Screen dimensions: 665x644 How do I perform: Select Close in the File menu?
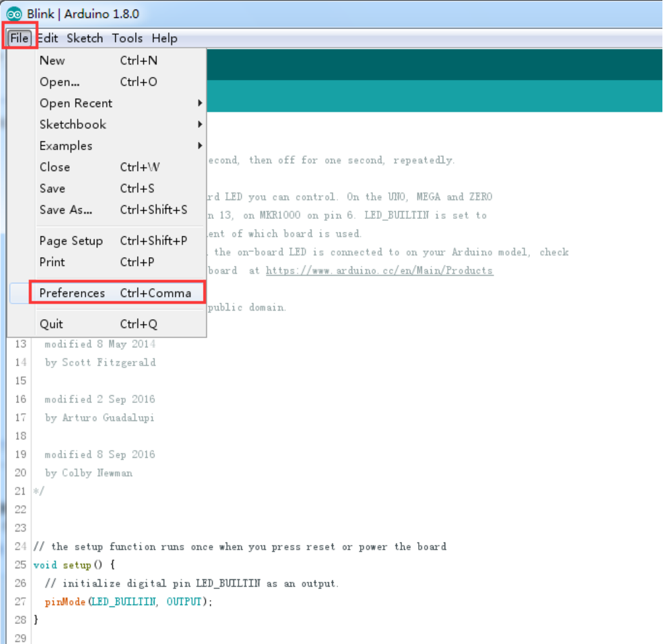(x=107, y=167)
